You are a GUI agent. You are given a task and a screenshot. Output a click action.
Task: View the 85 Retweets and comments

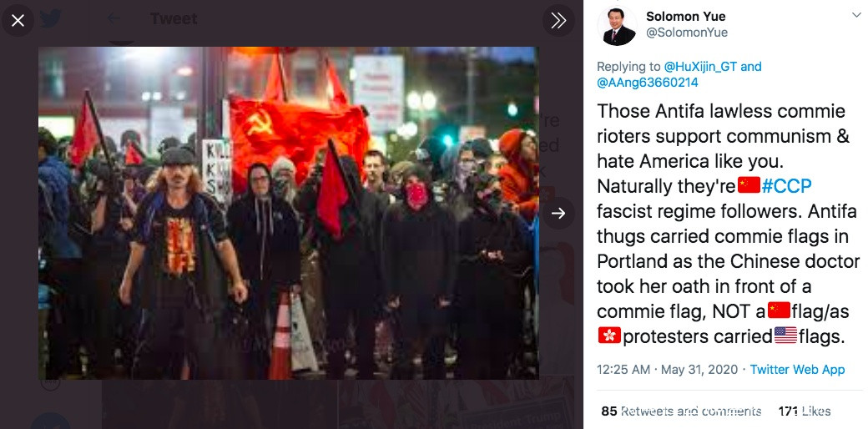[x=681, y=411]
